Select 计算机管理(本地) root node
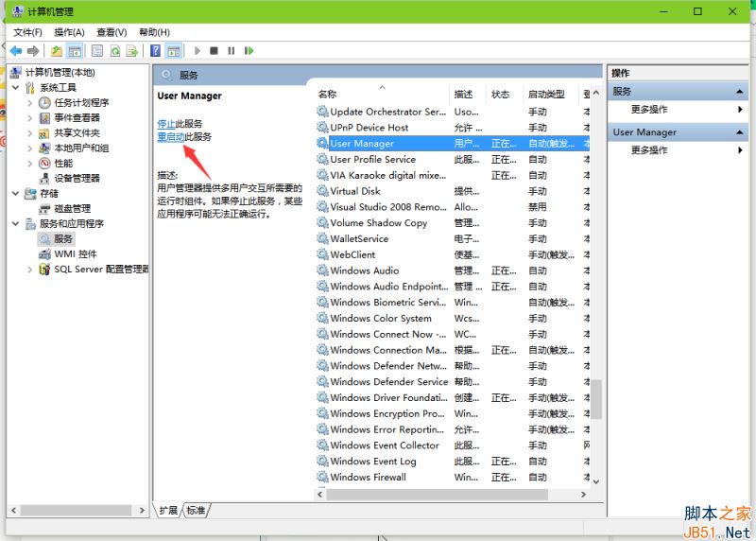 (60, 73)
